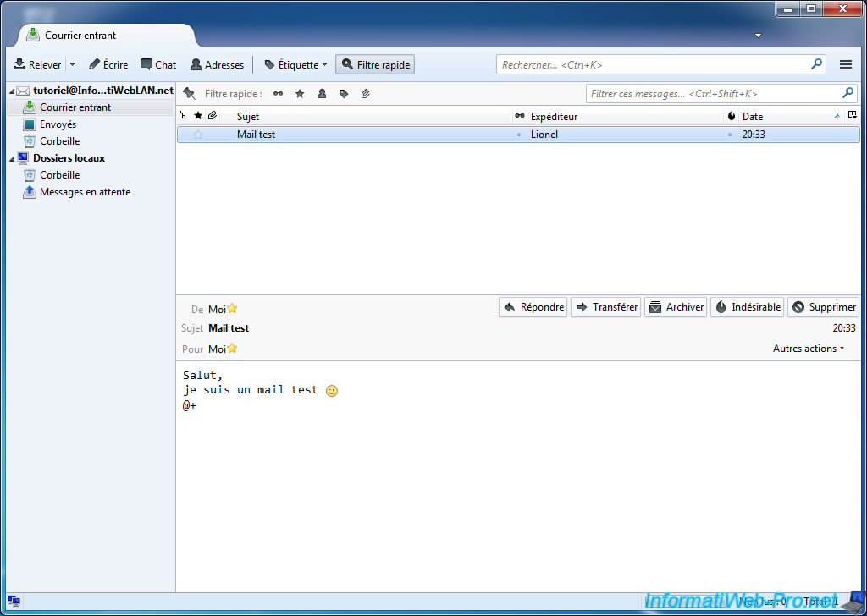The width and height of the screenshot is (867, 616).
Task: Click the star next to De Moi
Action: click(x=232, y=308)
